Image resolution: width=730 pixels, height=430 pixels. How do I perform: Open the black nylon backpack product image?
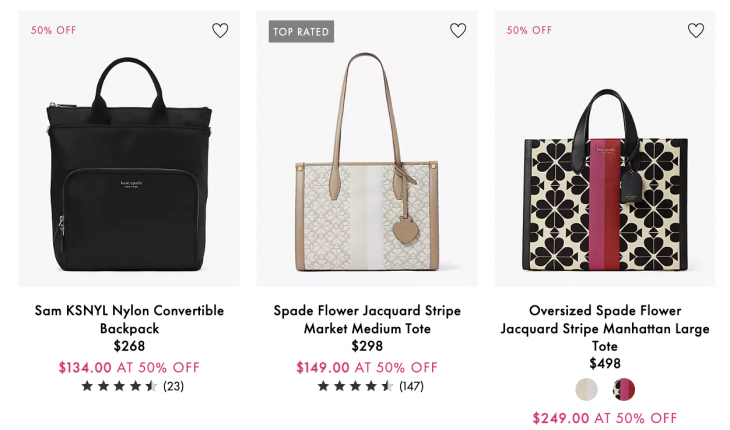[129, 160]
